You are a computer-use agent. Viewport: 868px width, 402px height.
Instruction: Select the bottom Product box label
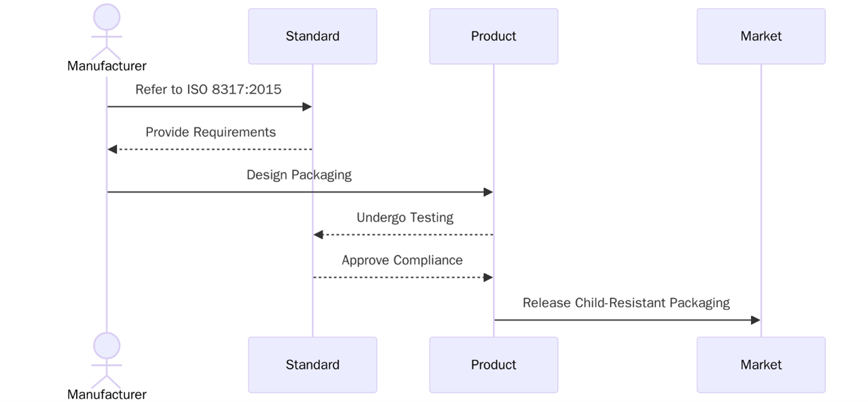[x=493, y=364]
